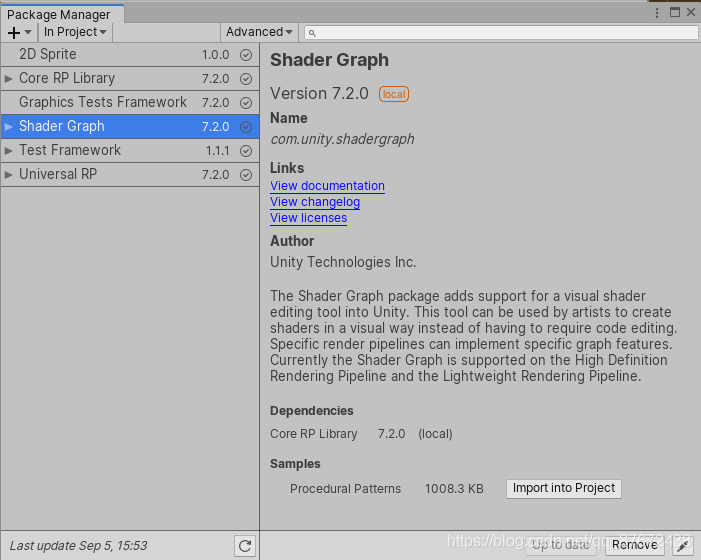Viewport: 701px width, 560px height.
Task: Click the Up to date button
Action: (x=561, y=545)
